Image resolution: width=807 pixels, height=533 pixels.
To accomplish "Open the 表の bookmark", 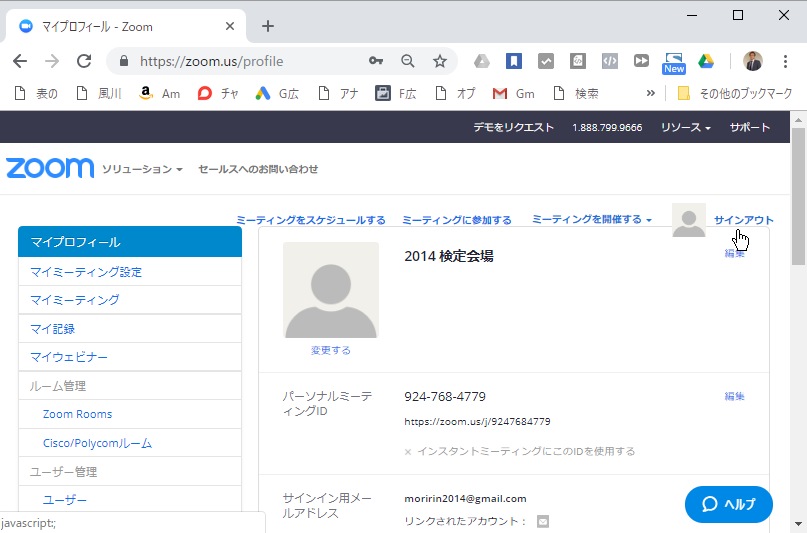I will (x=36, y=93).
